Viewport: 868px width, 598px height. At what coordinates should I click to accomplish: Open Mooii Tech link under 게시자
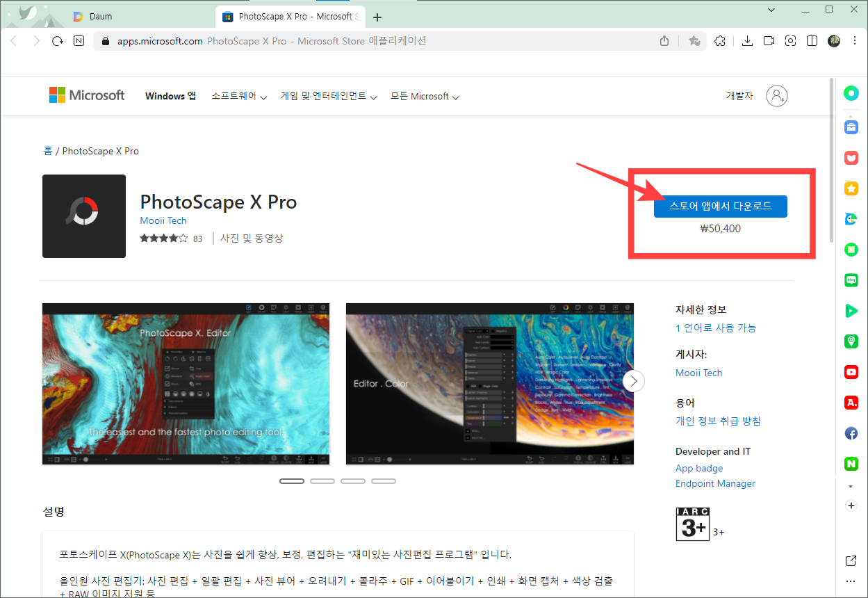(699, 373)
